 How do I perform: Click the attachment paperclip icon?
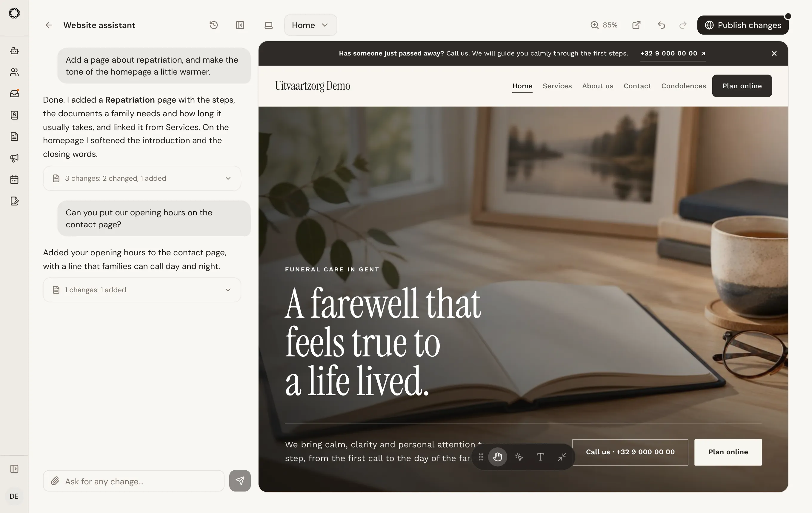pyautogui.click(x=55, y=481)
